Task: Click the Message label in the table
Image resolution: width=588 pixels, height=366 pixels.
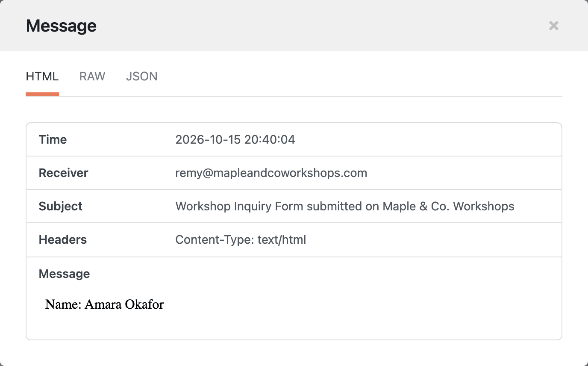Action: 64,274
